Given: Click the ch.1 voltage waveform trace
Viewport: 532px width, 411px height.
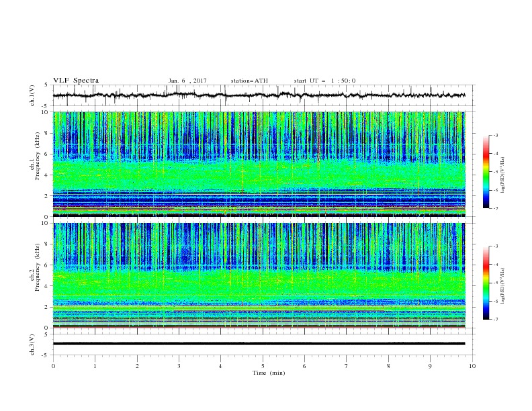Looking at the screenshot, I should (259, 95).
